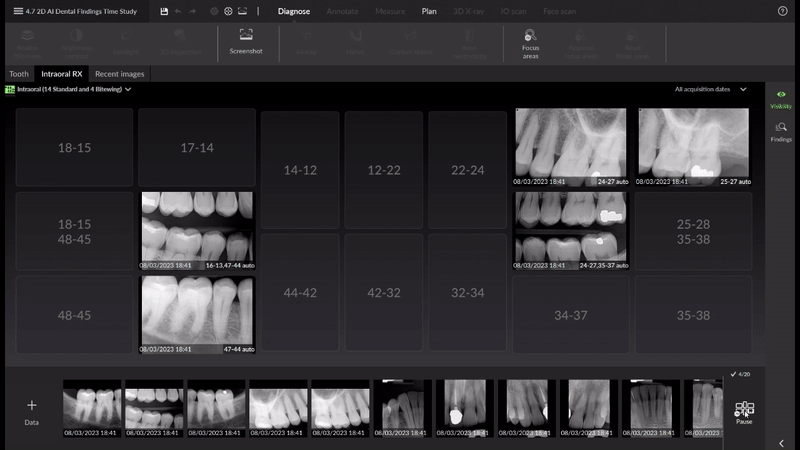This screenshot has width=800, height=450.
Task: Click the empty 44-42 slot
Action: pos(300,292)
